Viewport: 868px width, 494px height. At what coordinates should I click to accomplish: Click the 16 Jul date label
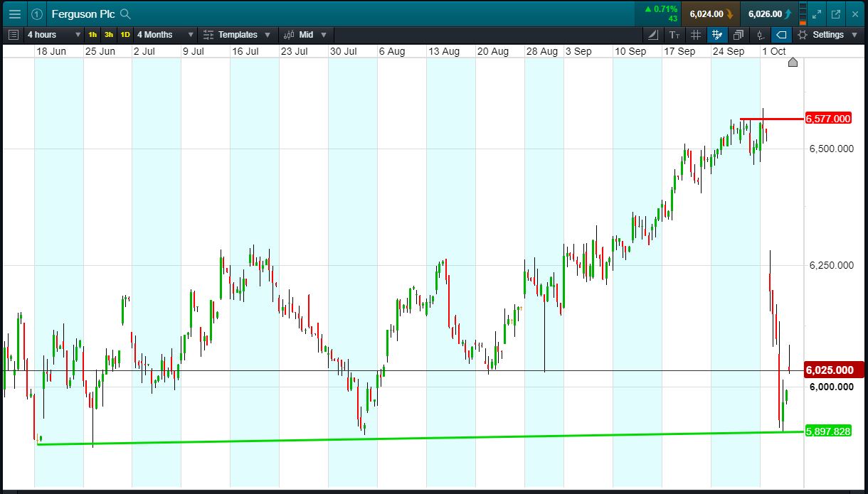point(246,51)
